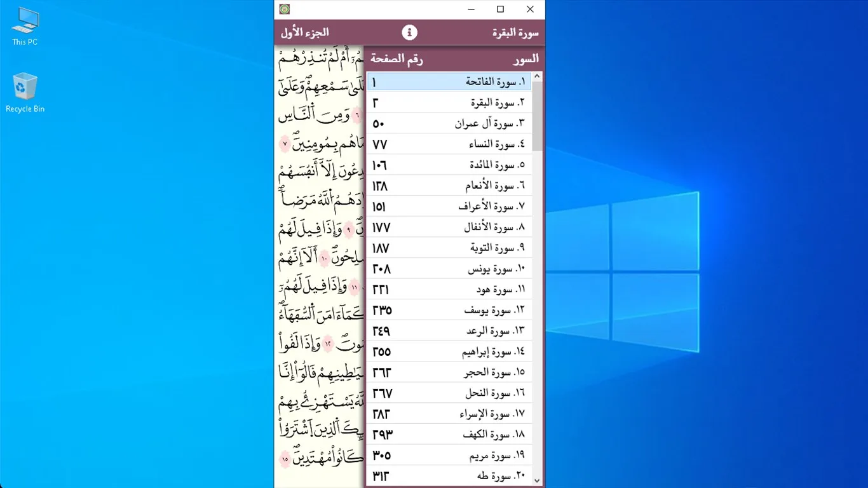
Task: Maximize the Quran app window
Action: (x=500, y=9)
